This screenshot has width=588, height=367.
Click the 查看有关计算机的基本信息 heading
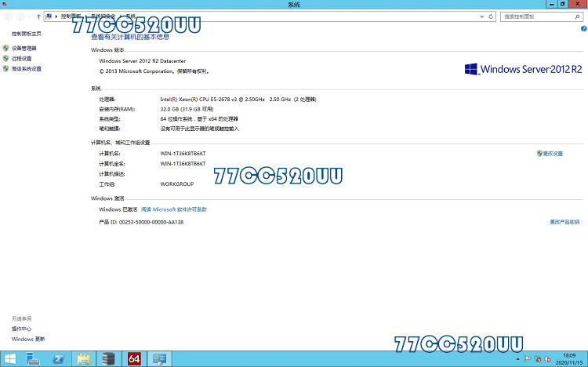point(130,37)
